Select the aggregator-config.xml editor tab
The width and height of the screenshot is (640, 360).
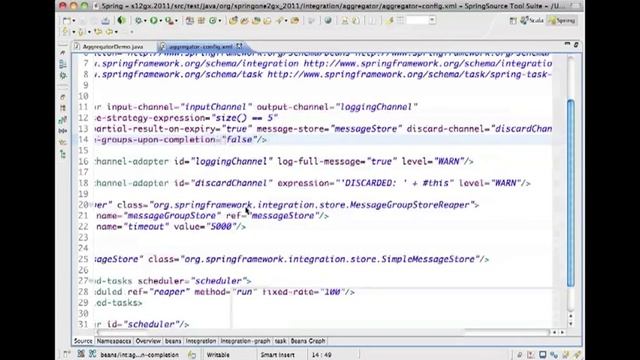[200, 47]
